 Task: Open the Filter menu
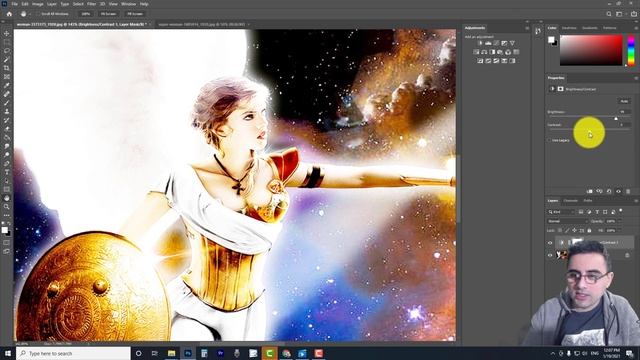point(91,4)
